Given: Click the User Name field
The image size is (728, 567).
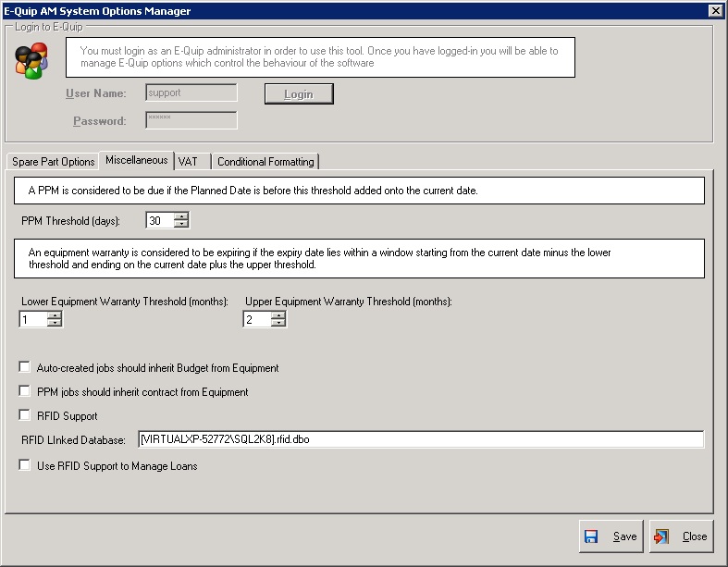Looking at the screenshot, I should tap(191, 92).
